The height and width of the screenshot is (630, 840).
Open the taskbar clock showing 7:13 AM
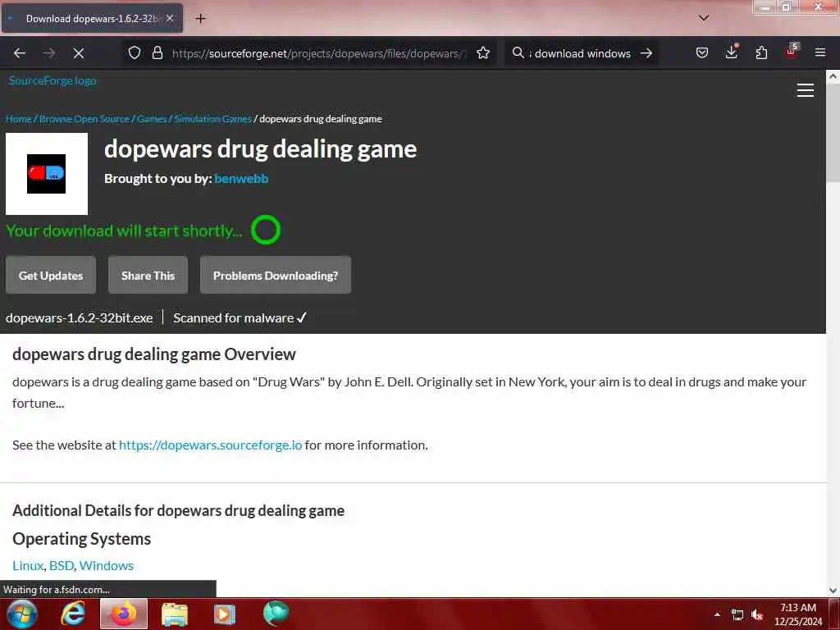click(x=798, y=614)
